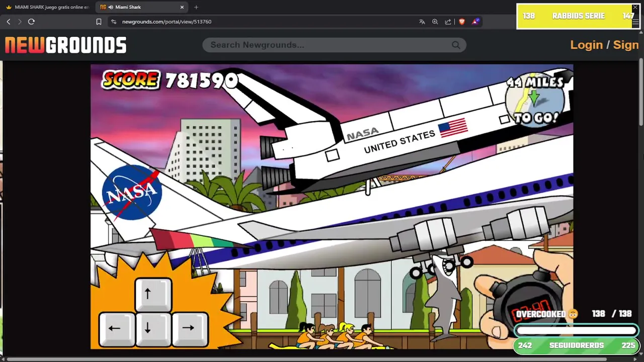
Task: Bookmark this page with the bookmark icon
Action: click(99, 22)
